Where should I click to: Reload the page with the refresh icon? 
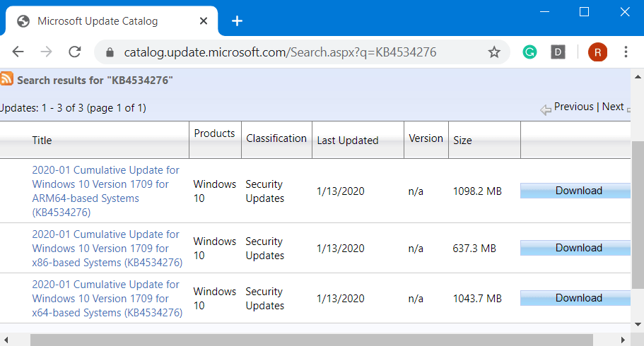pos(75,52)
